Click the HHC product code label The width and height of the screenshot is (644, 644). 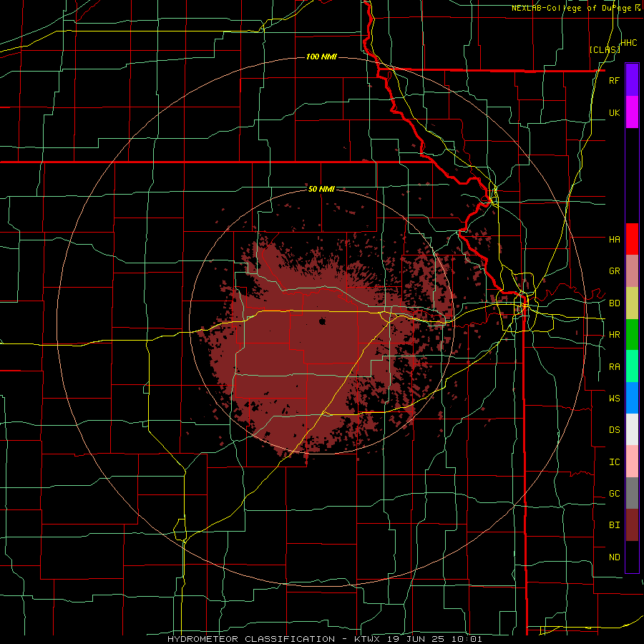pos(628,43)
